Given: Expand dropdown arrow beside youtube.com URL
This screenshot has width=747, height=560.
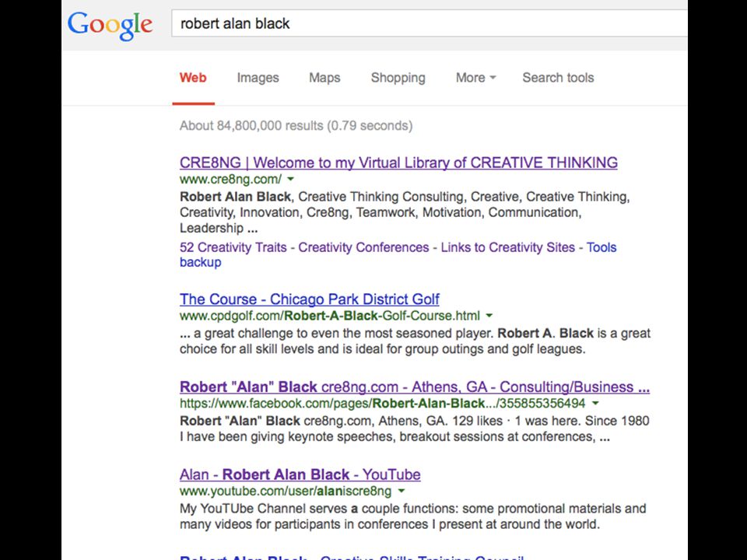Looking at the screenshot, I should [x=402, y=491].
